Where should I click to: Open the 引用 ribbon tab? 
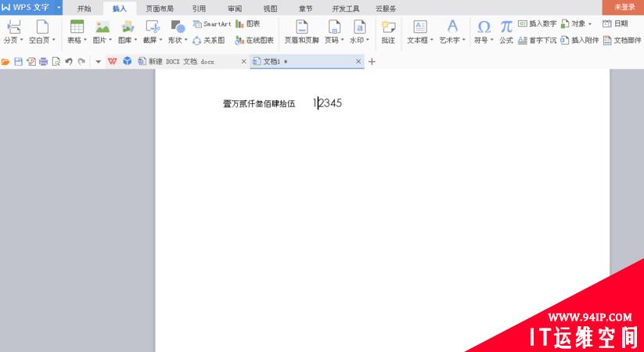coord(199,9)
